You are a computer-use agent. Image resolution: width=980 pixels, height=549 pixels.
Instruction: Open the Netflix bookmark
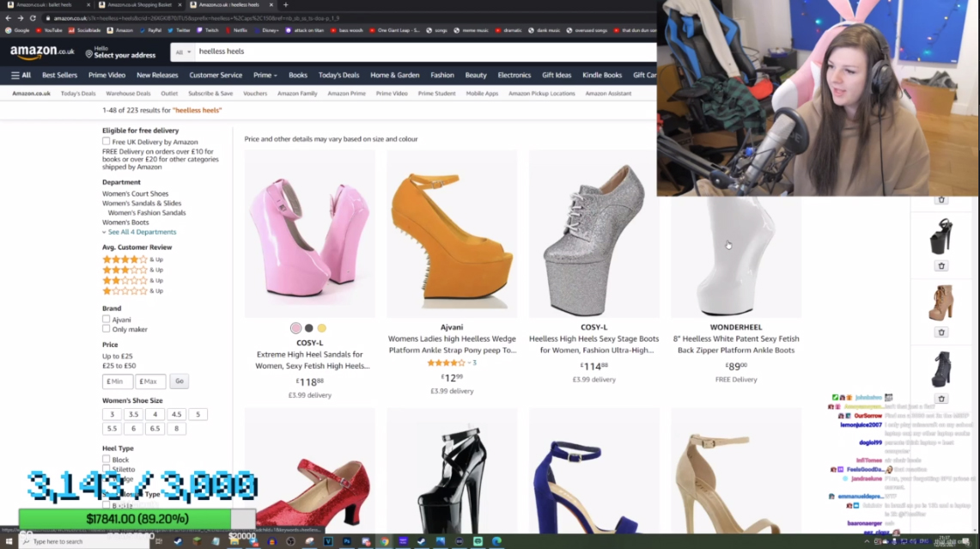[x=236, y=30]
